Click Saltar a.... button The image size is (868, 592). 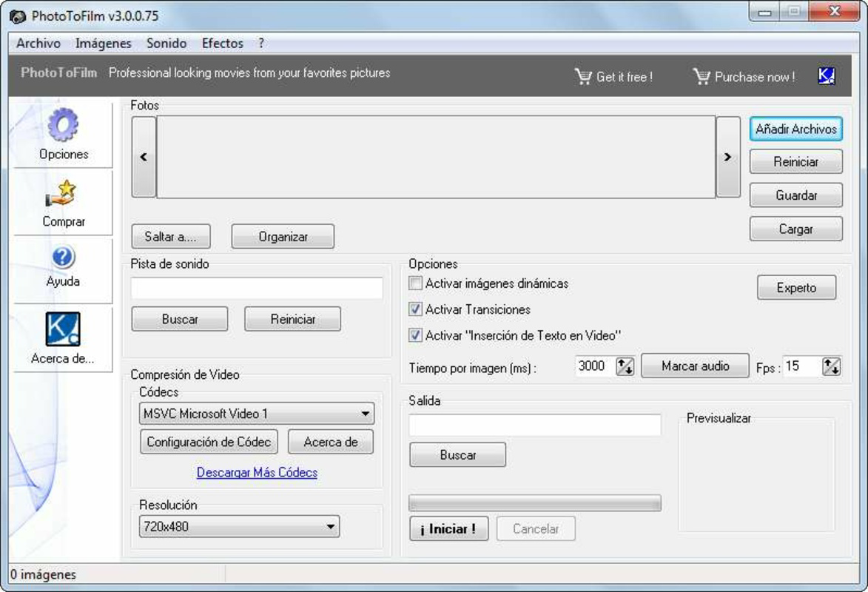pyautogui.click(x=171, y=237)
